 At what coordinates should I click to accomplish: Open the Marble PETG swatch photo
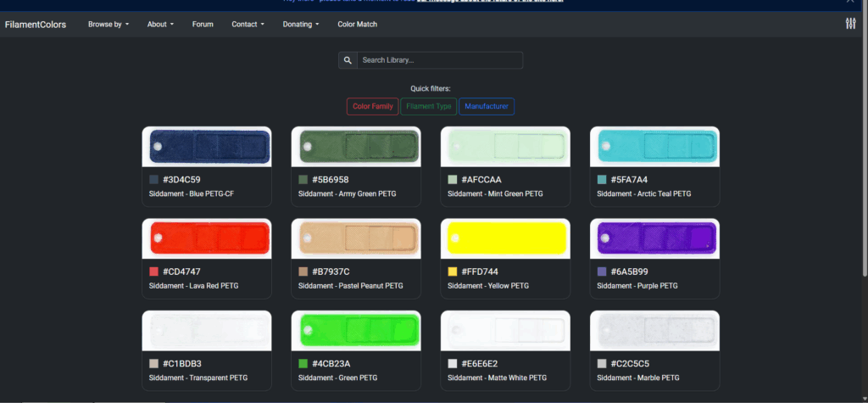(655, 331)
